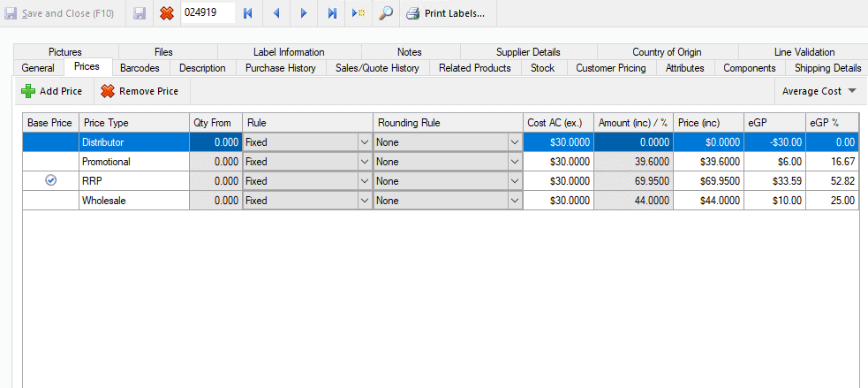Open the Line Validation tab
This screenshot has height=388, width=868.
coord(804,52)
